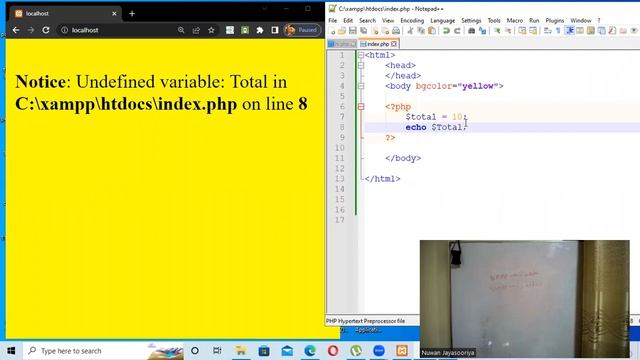Open the Encoding menu
This screenshot has width=640, height=360.
[412, 20]
